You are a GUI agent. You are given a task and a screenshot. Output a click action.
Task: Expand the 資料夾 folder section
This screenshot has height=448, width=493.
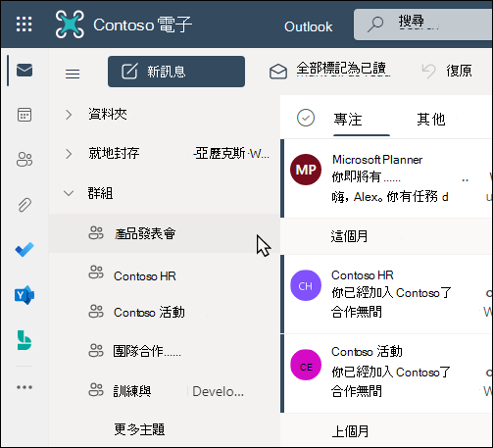69,115
